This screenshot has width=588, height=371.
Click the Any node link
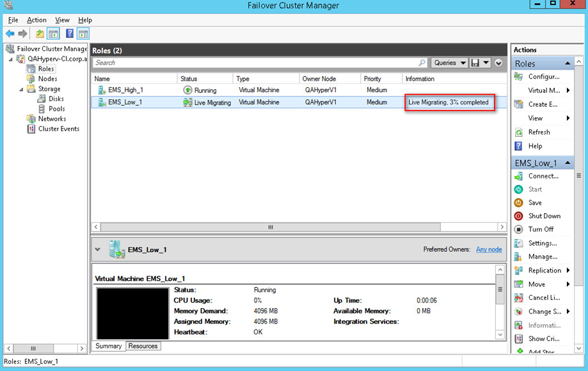489,249
